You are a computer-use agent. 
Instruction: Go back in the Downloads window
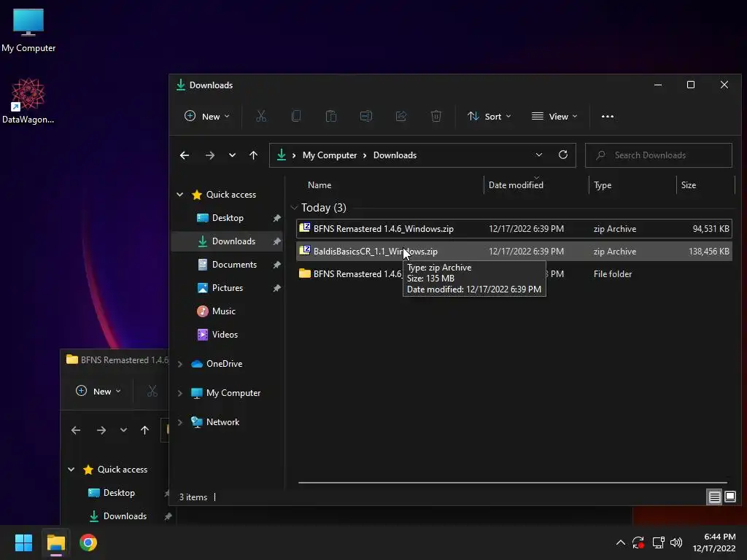pos(185,155)
